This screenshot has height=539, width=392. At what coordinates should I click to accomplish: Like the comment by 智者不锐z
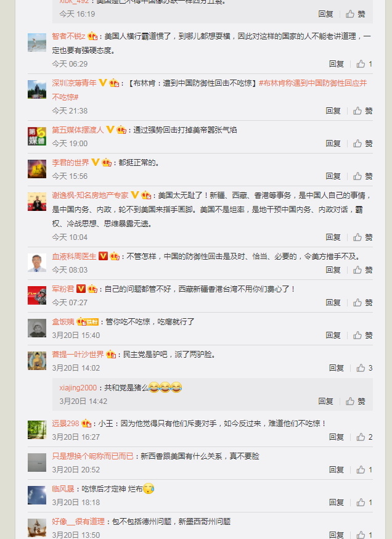coord(364,64)
